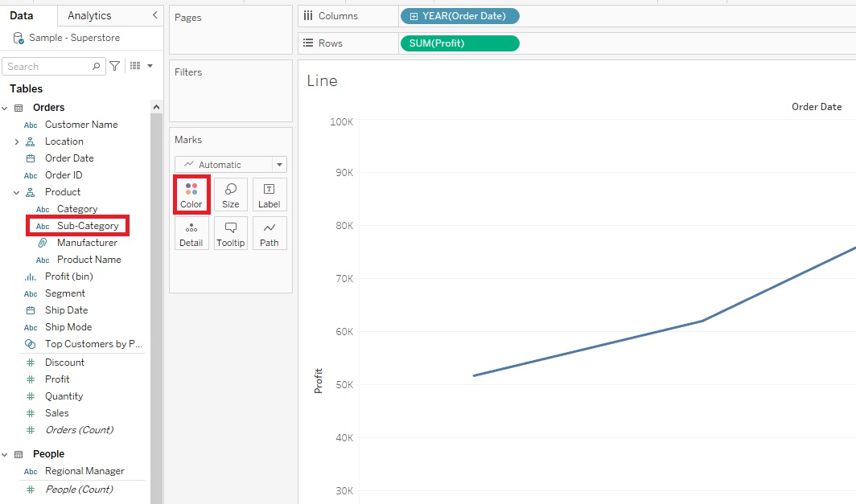Image resolution: width=856 pixels, height=504 pixels.
Task: Select the Orders (Count) field
Action: [x=79, y=430]
